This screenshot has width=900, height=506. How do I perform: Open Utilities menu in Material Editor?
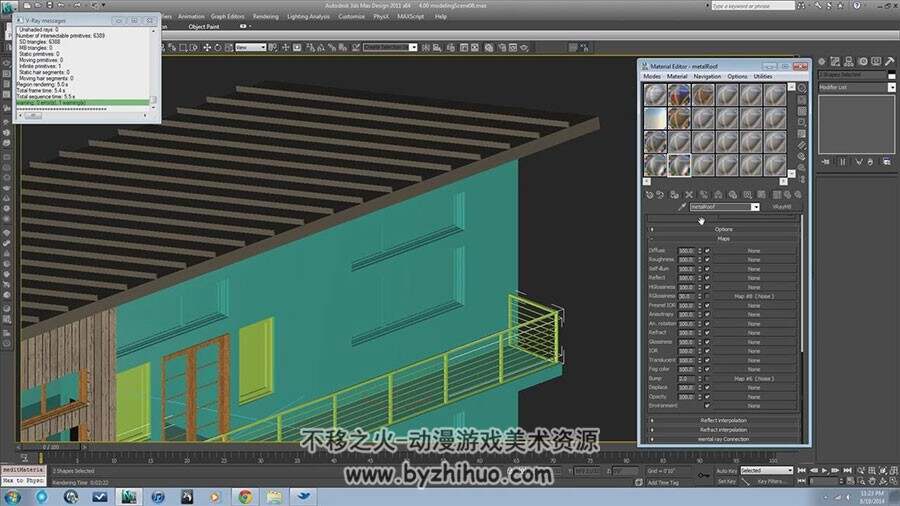[763, 76]
